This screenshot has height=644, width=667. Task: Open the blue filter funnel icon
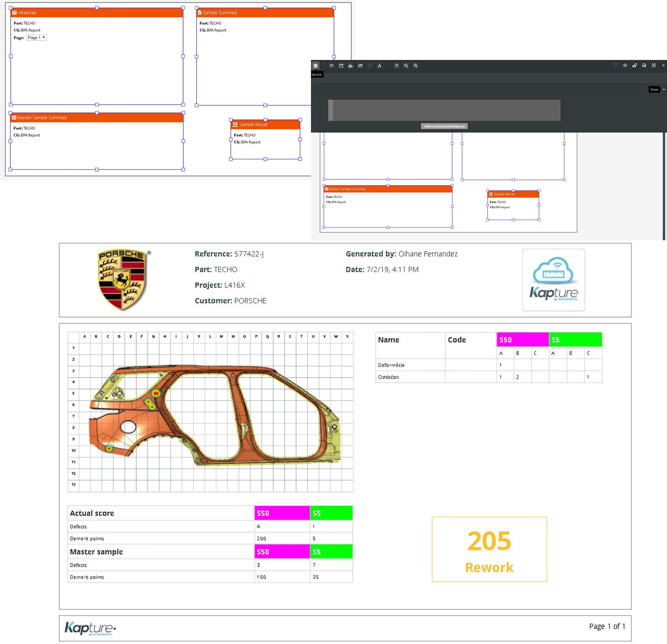pyautogui.click(x=615, y=66)
